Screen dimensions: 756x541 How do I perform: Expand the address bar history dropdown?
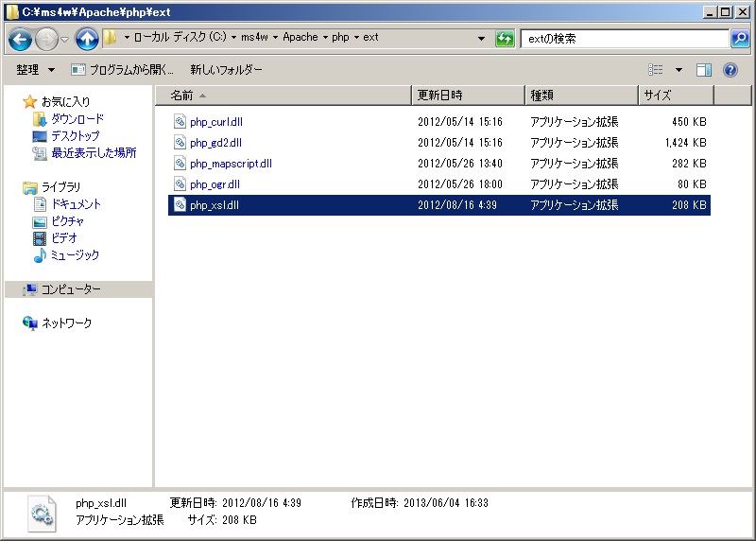pos(482,39)
